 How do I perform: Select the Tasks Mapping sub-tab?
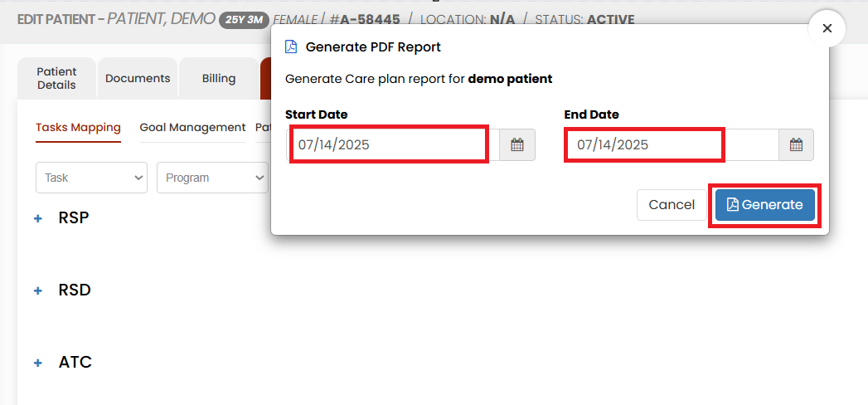tap(78, 128)
